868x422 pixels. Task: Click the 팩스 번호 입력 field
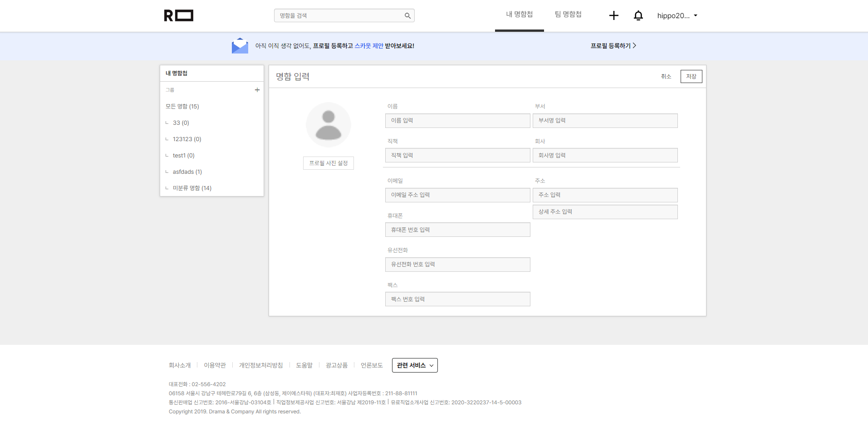click(458, 299)
